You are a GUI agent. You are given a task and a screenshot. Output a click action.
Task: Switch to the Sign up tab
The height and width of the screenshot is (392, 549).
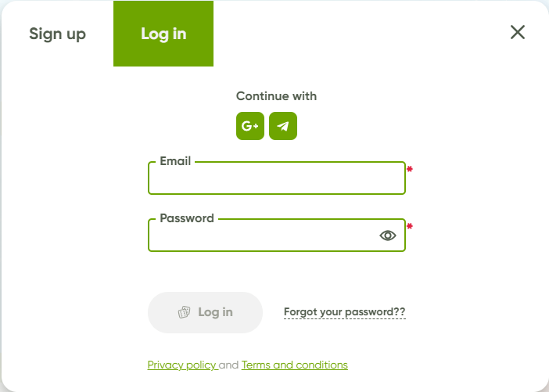click(57, 34)
